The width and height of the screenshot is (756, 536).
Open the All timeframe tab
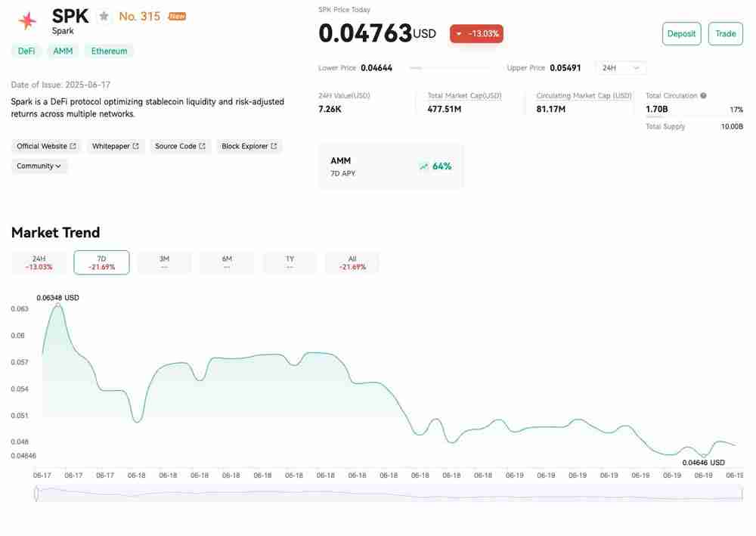[352, 262]
